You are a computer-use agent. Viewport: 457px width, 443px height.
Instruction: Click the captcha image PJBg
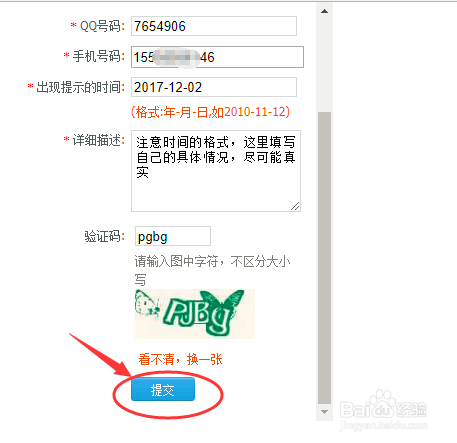[x=195, y=314]
